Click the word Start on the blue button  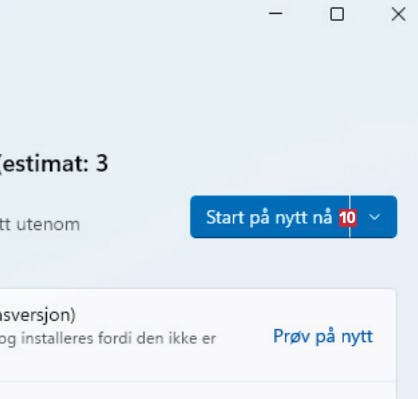(225, 217)
